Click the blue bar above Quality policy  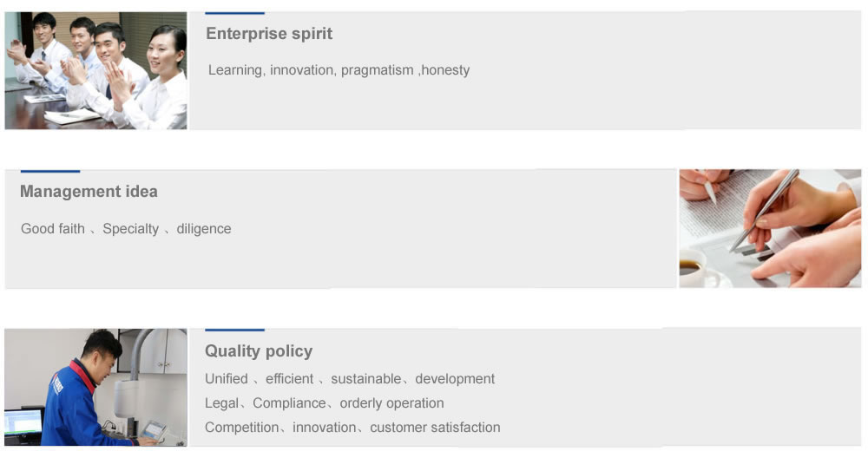(x=234, y=330)
